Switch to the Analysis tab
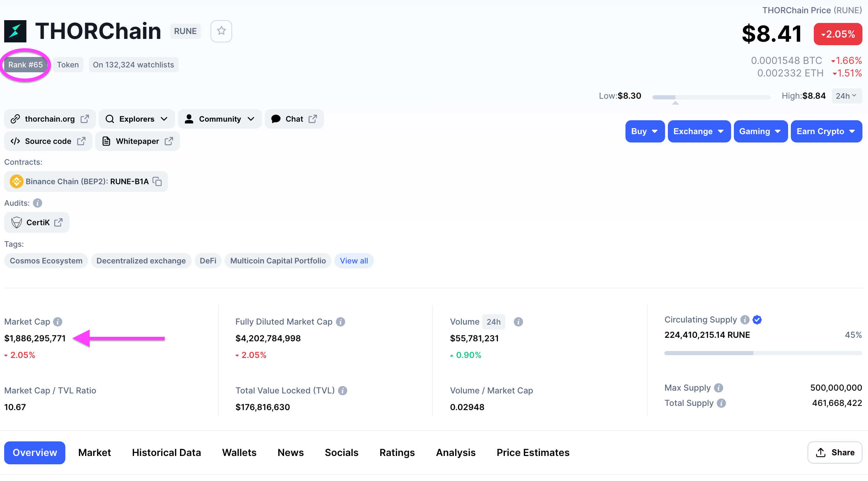 click(456, 453)
